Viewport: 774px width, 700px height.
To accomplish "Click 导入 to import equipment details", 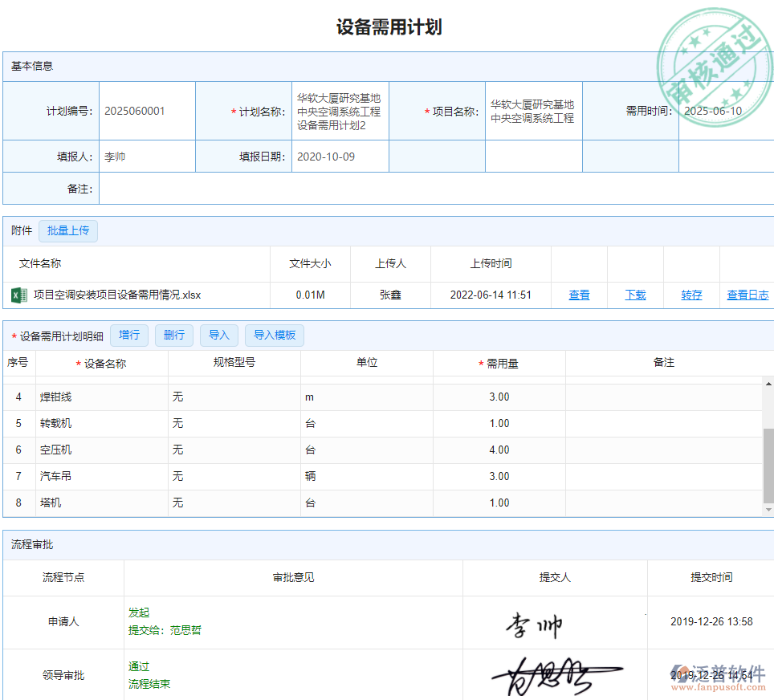I will click(219, 336).
